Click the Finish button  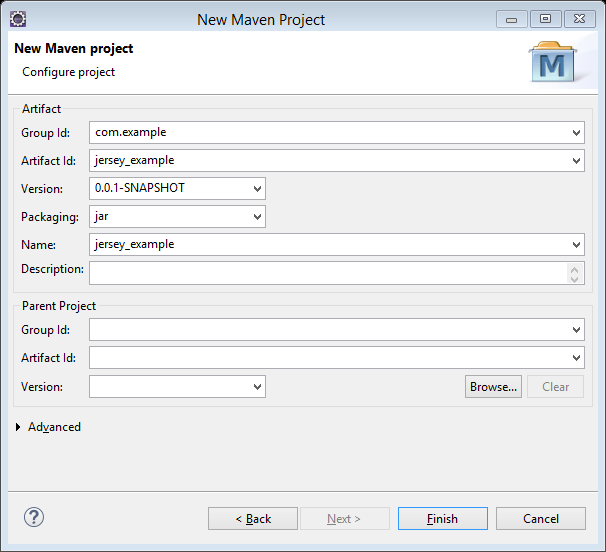click(443, 519)
